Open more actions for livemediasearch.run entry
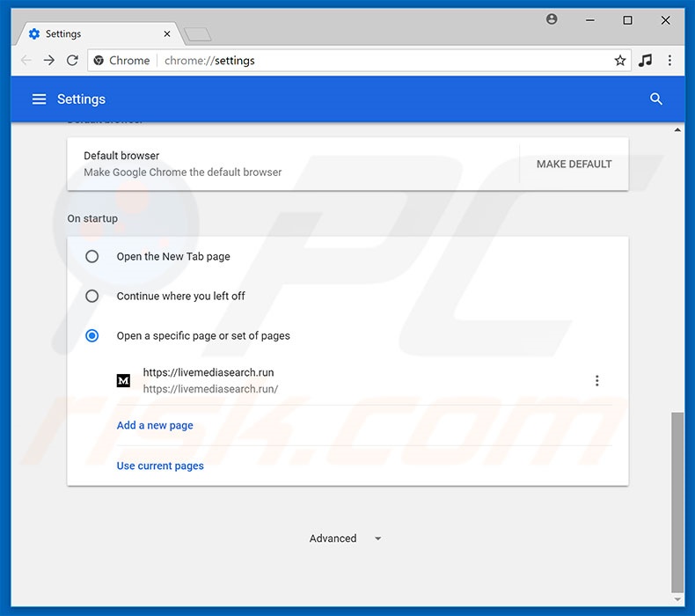The height and width of the screenshot is (616, 695). point(597,380)
